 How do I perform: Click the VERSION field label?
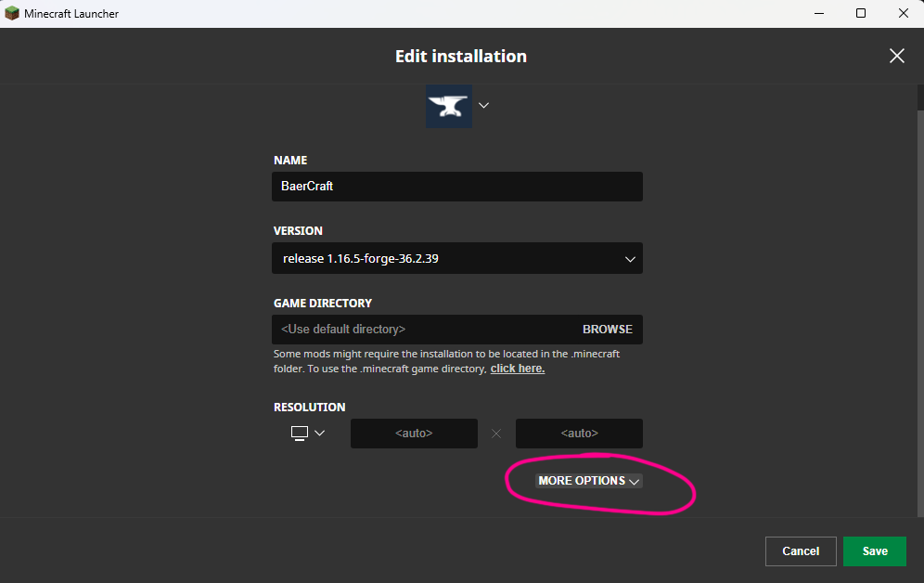[x=298, y=230]
